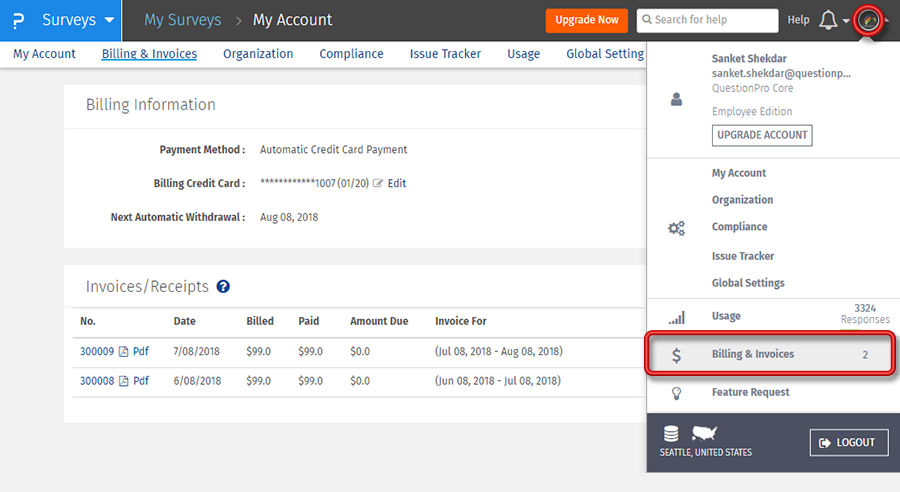Select Global Settings in the profile menu
This screenshot has width=900, height=492.
click(748, 283)
